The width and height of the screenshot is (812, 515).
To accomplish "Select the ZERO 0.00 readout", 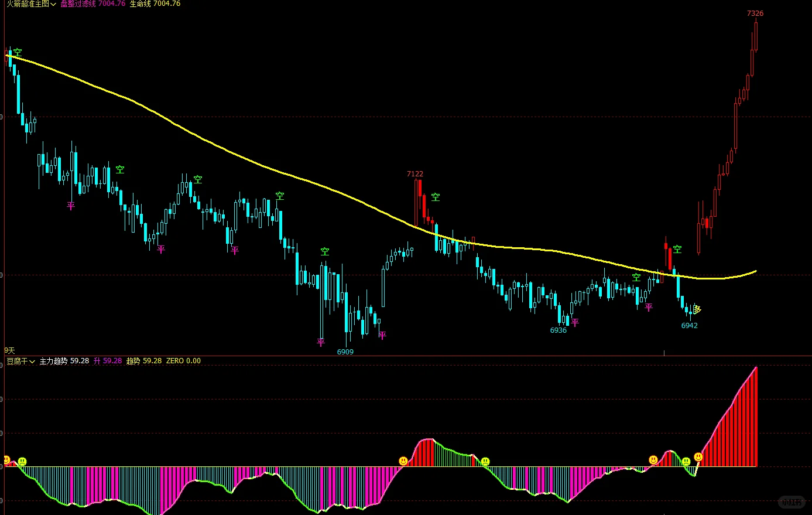I will pyautogui.click(x=183, y=361).
